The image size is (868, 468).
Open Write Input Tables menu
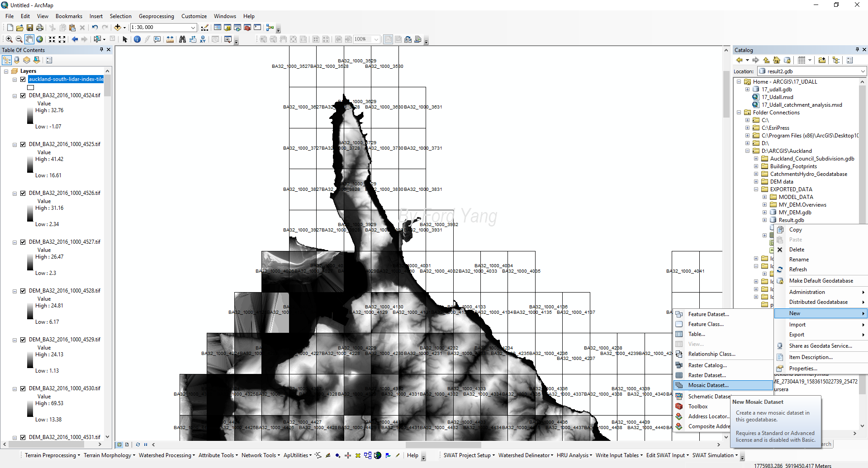(619, 455)
